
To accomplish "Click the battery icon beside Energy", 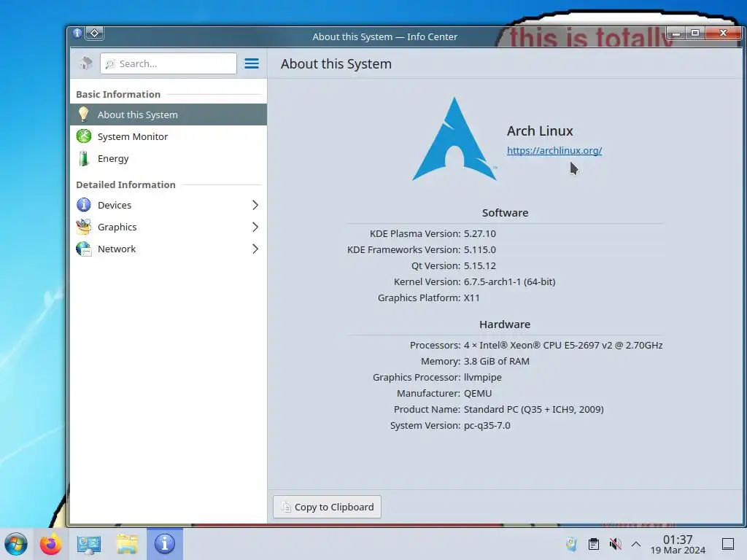I will [x=84, y=158].
